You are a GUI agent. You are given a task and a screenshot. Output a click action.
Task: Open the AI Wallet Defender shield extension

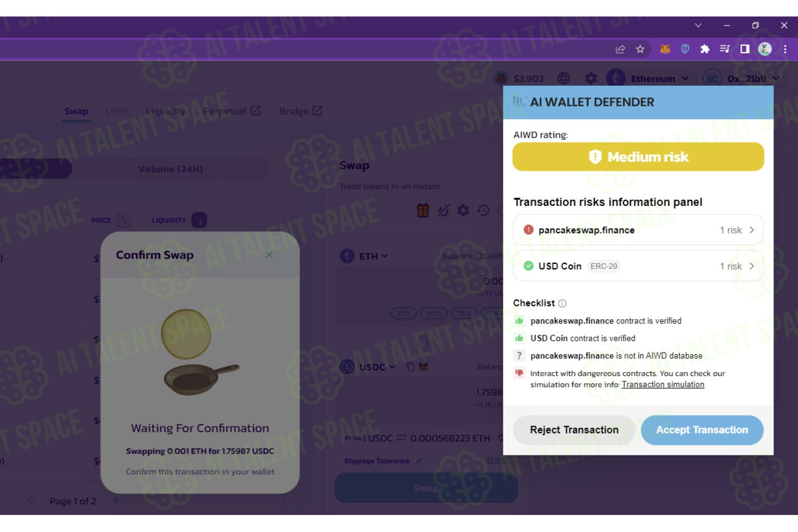coord(685,49)
